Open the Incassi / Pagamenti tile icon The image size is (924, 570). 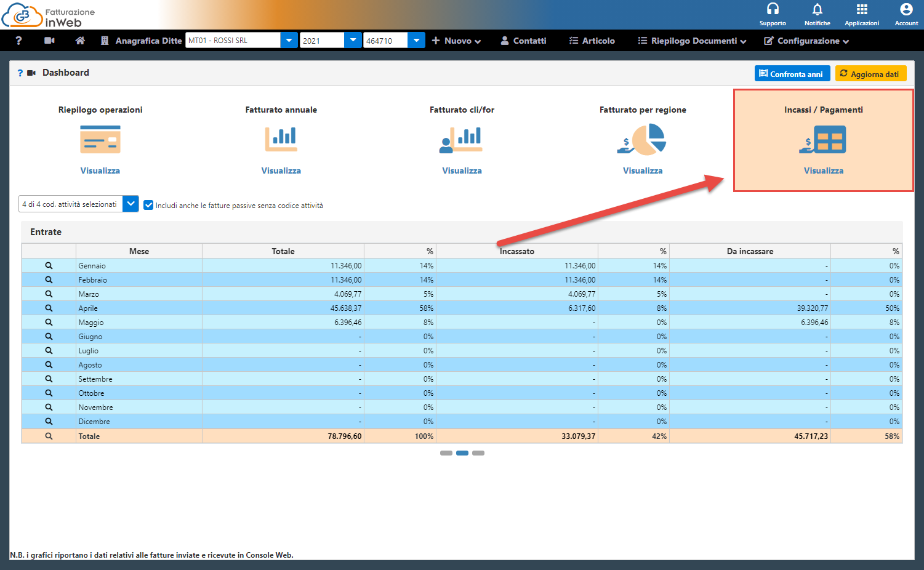(x=823, y=140)
